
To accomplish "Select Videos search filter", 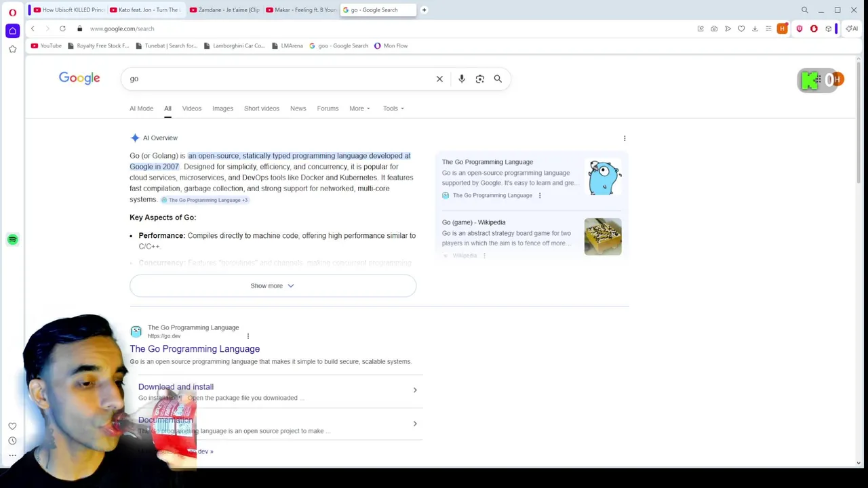I will pyautogui.click(x=191, y=108).
